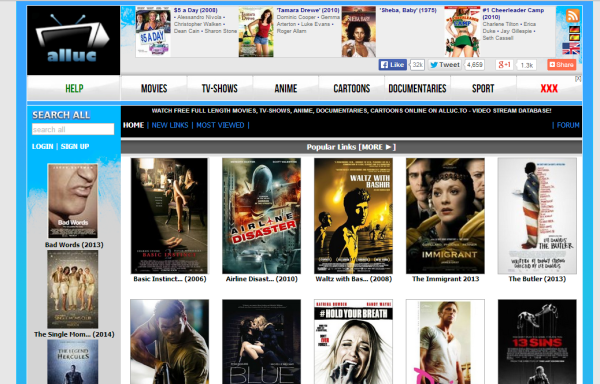
Task: Choose the UK flag language icon
Action: coord(571,49)
